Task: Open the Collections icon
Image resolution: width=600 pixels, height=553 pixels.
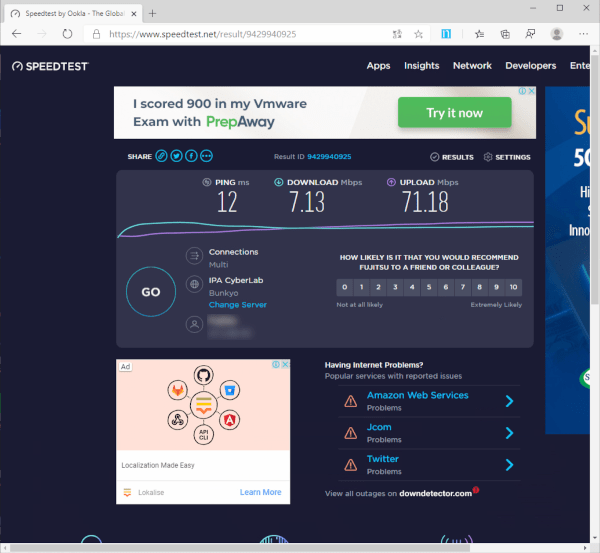Action: click(x=505, y=34)
